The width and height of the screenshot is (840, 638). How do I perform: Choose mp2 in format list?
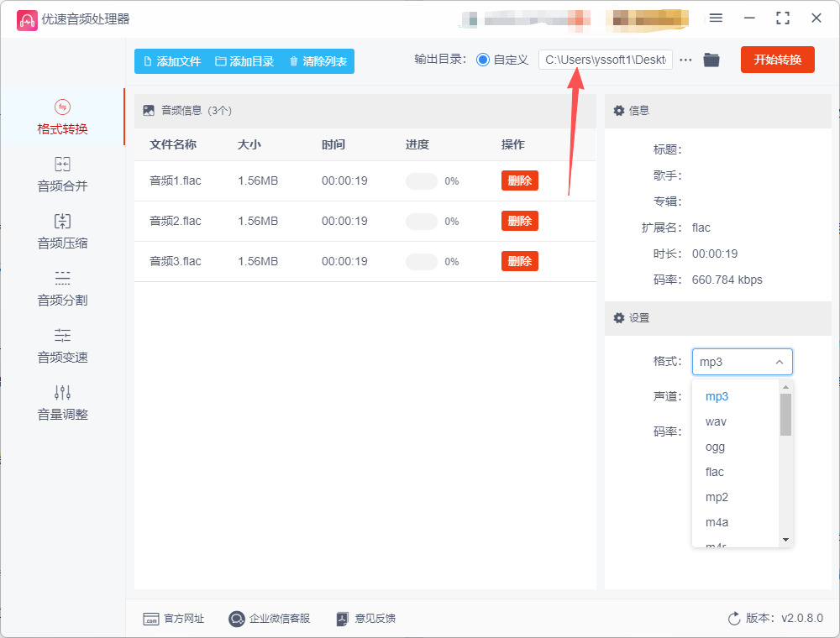(x=717, y=497)
